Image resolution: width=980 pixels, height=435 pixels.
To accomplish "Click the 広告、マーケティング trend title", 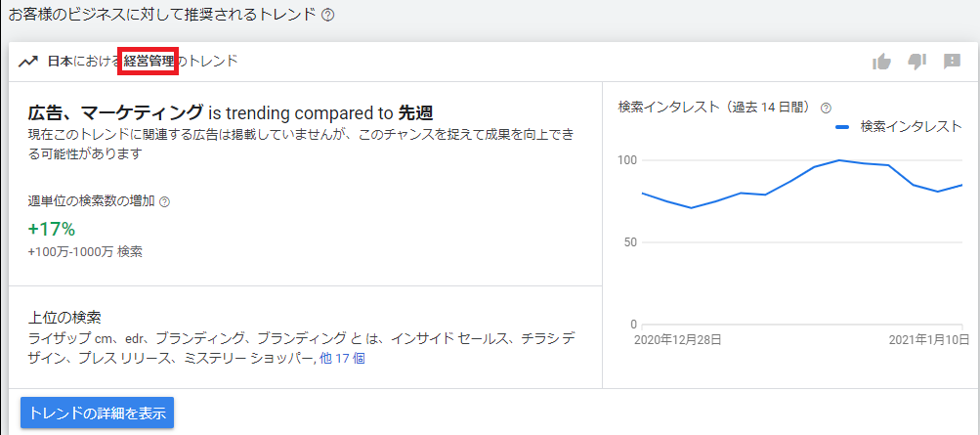I will coord(116,111).
